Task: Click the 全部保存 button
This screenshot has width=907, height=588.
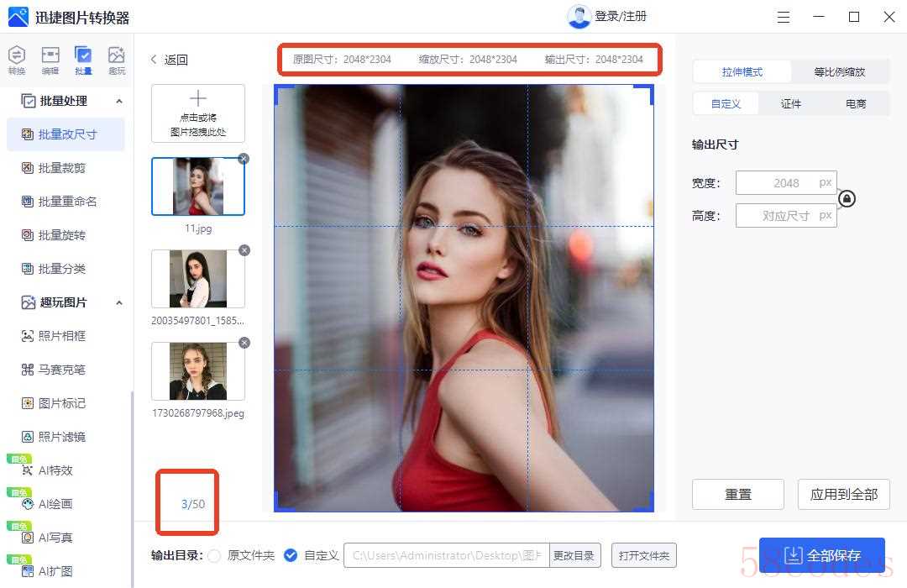Action: point(821,556)
